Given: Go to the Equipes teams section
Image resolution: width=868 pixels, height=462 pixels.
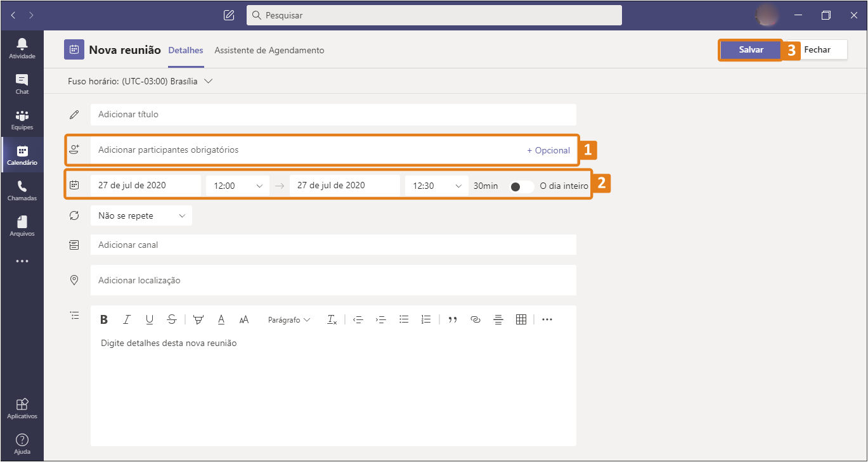Looking at the screenshot, I should (22, 119).
